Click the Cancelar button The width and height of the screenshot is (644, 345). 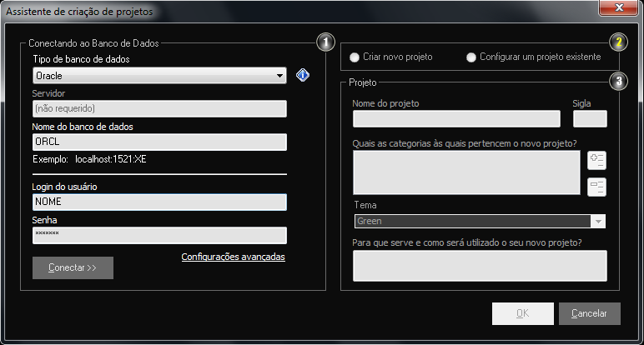[x=590, y=313]
